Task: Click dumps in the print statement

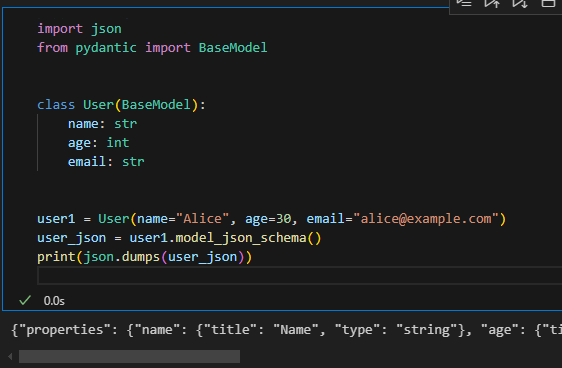Action: coord(141,257)
